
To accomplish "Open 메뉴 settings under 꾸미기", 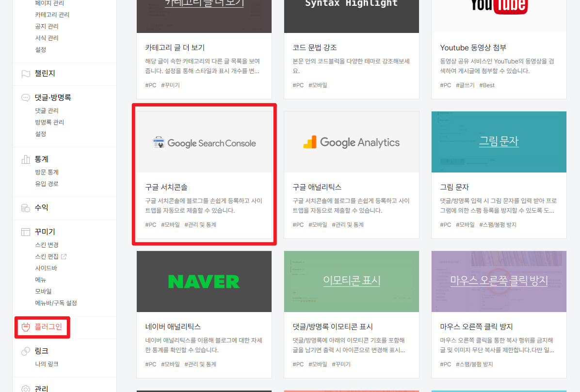I will [40, 280].
